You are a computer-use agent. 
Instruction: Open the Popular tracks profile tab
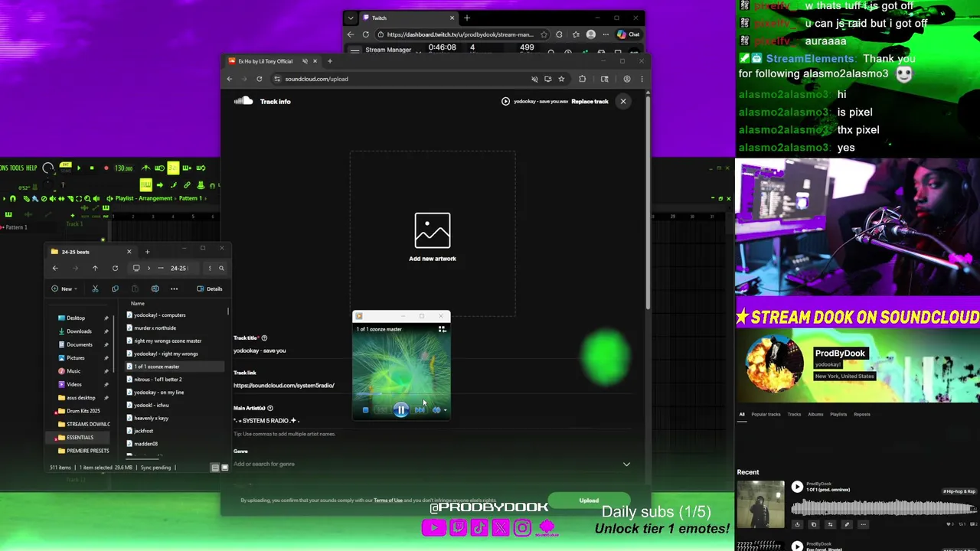coord(766,414)
